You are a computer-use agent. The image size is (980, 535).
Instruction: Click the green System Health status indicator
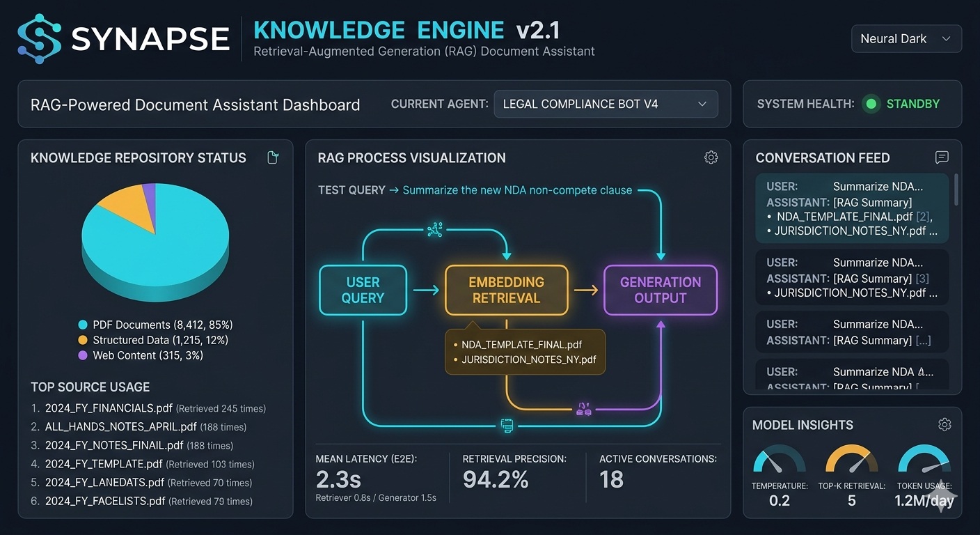870,104
